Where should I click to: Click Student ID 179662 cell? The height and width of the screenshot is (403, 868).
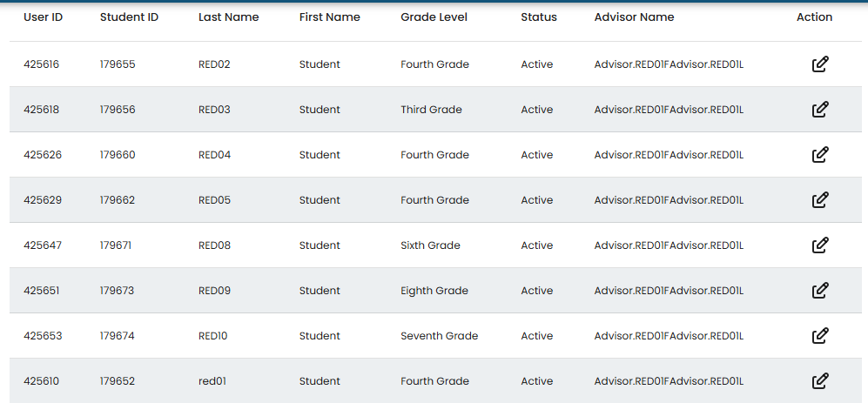(x=118, y=200)
